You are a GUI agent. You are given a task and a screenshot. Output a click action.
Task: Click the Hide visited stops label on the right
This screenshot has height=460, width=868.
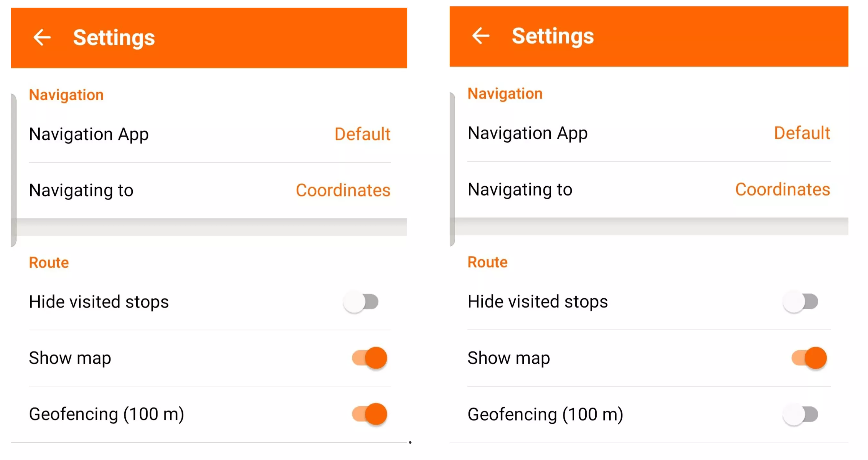(538, 302)
